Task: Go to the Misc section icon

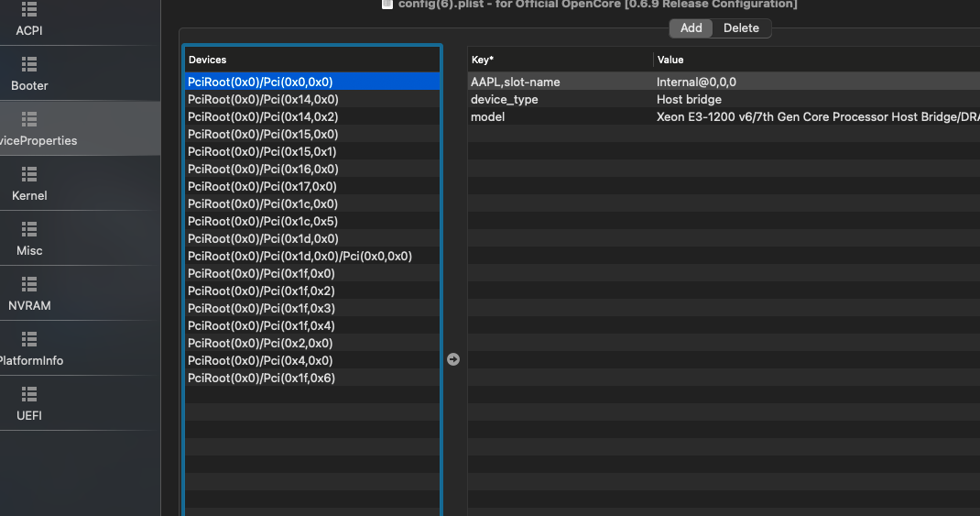Action: [28, 229]
